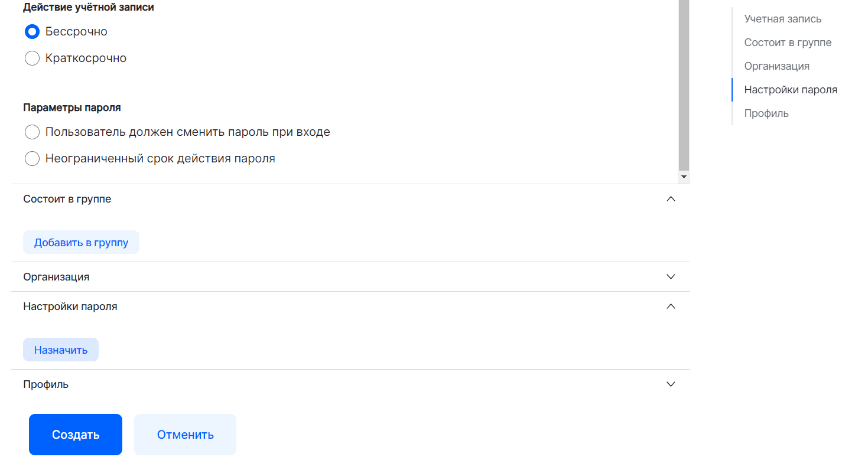Screen dimensions: 868x460
Task: Select Настройки пароля in side navigation
Action: 790,90
